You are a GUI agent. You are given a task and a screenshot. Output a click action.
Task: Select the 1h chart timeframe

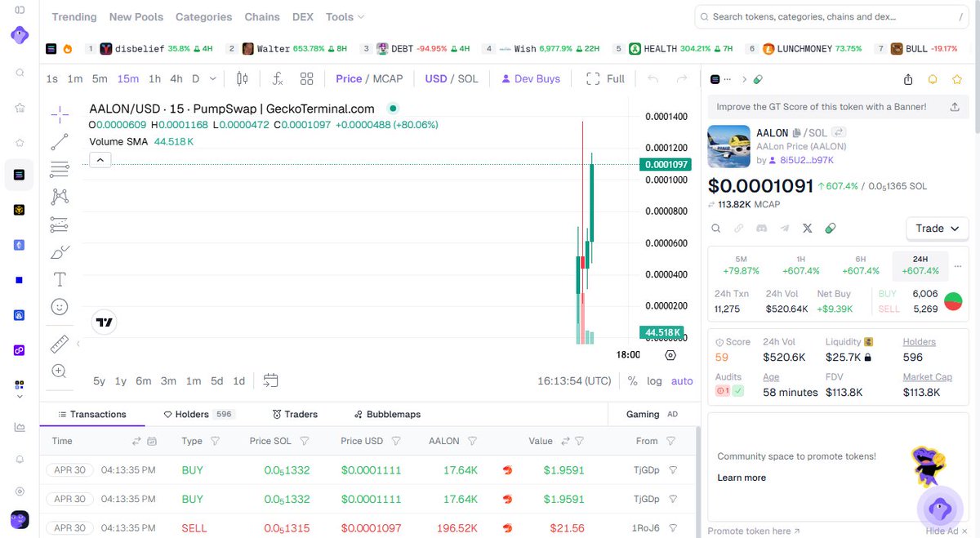click(x=154, y=78)
